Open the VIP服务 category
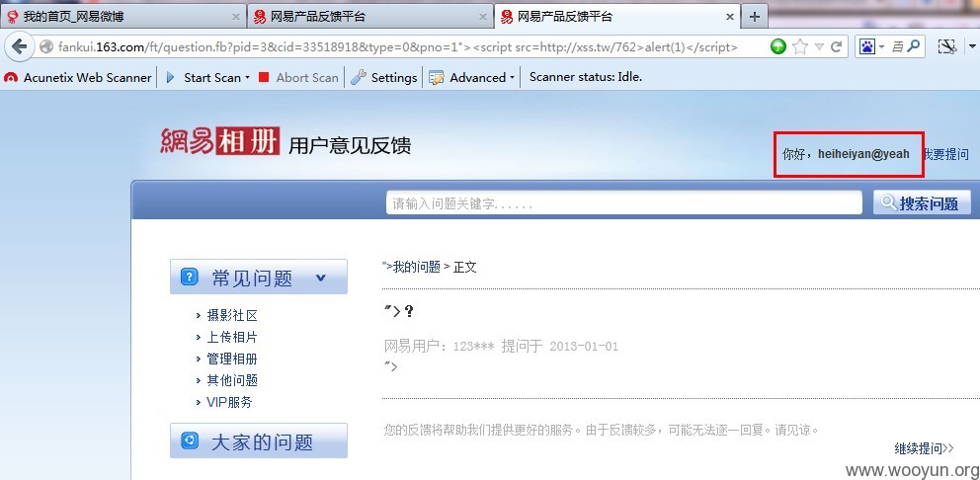 [229, 403]
